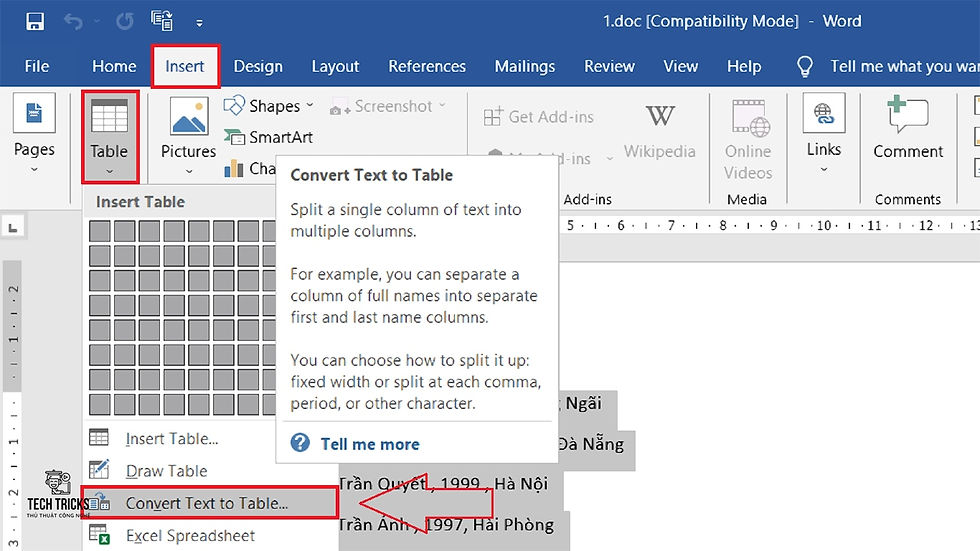
Task: Click the Tell me more link
Action: pos(370,444)
